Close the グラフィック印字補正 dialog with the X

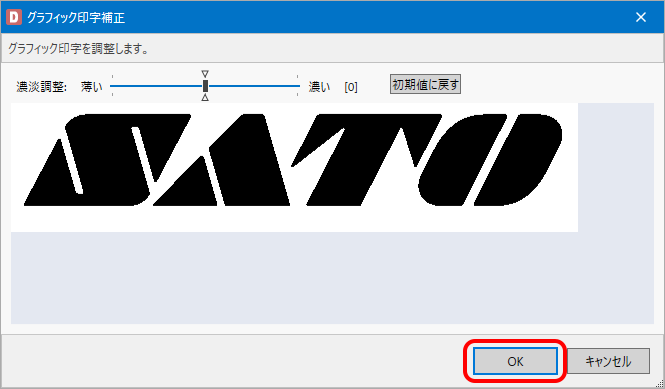click(x=641, y=17)
